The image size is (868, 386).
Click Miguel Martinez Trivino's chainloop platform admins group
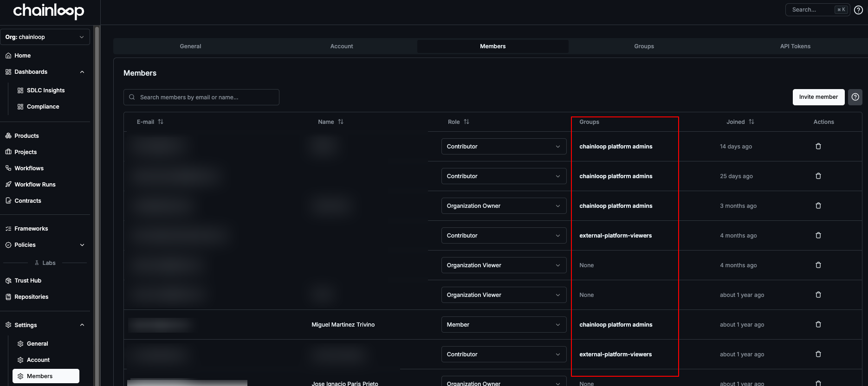615,324
